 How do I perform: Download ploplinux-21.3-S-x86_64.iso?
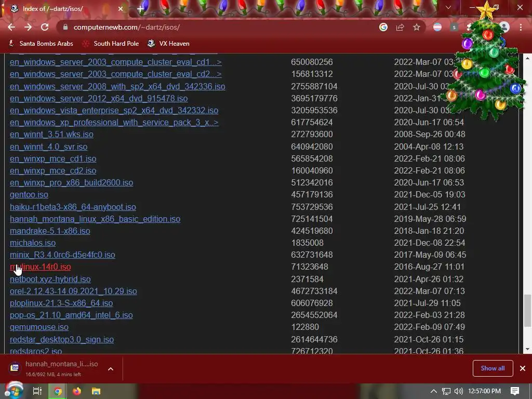coord(61,303)
